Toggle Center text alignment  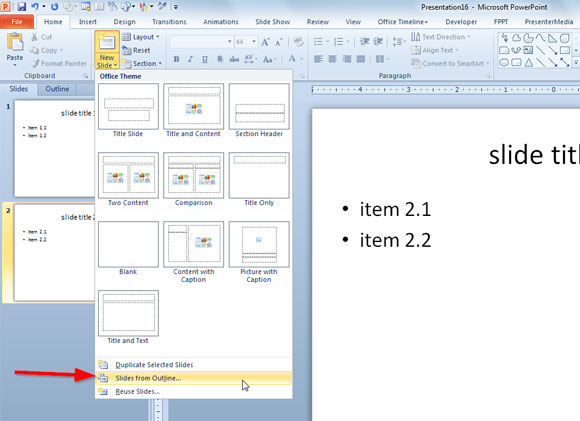point(332,59)
